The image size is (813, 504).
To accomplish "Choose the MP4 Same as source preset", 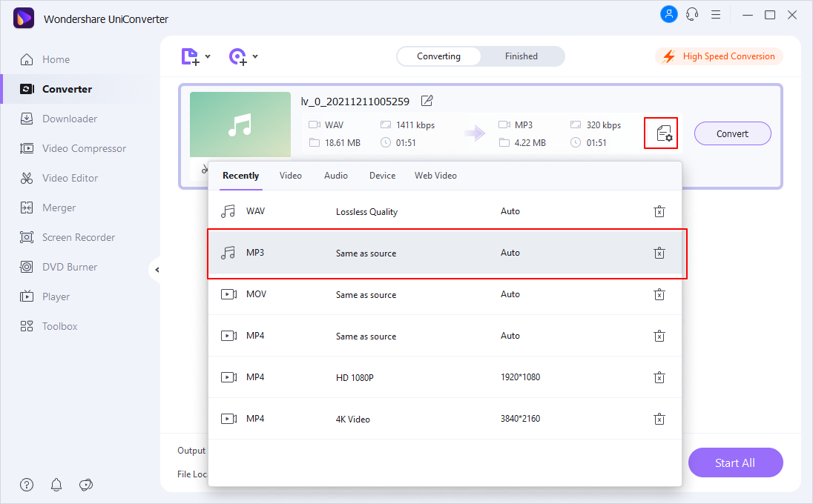I will tap(445, 336).
